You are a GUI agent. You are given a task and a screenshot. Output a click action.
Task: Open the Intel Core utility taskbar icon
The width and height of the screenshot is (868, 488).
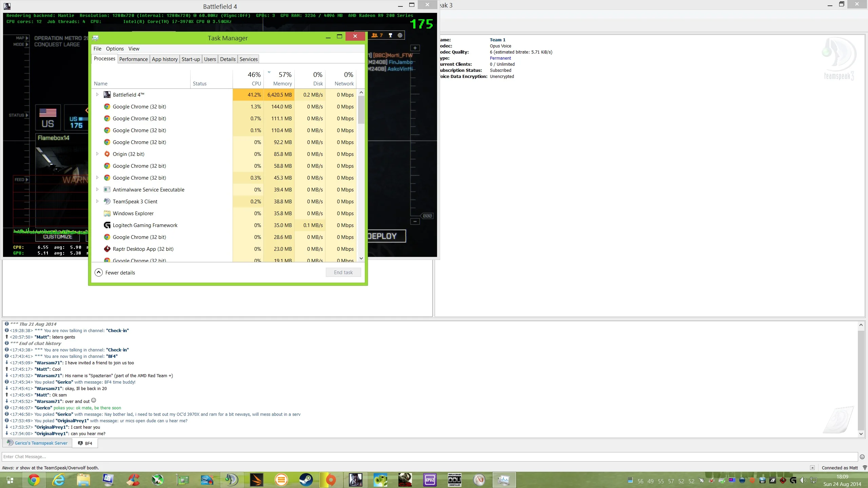tap(207, 480)
